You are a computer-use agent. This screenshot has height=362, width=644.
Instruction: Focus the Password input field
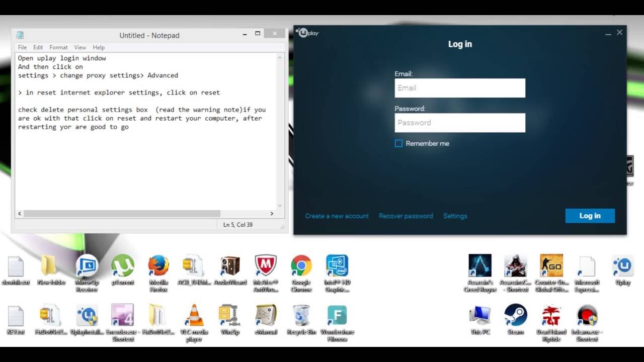point(460,123)
